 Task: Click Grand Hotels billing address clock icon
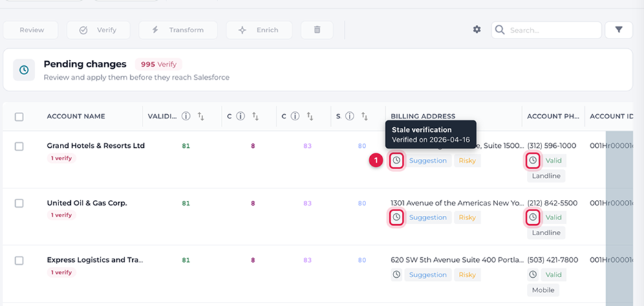point(396,161)
